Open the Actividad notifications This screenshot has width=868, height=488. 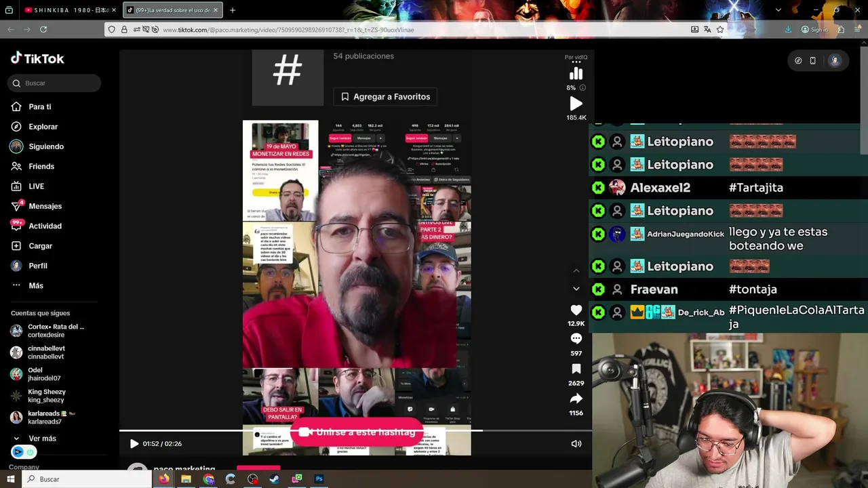[x=37, y=226]
